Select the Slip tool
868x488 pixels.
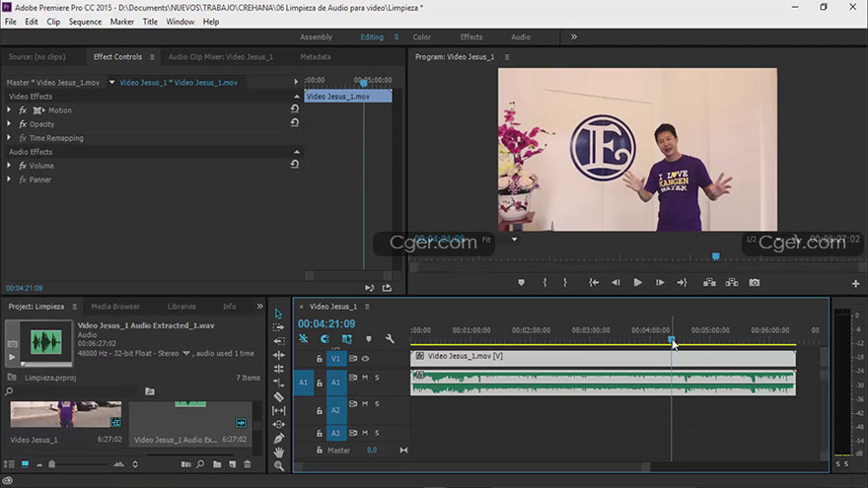pyautogui.click(x=278, y=410)
